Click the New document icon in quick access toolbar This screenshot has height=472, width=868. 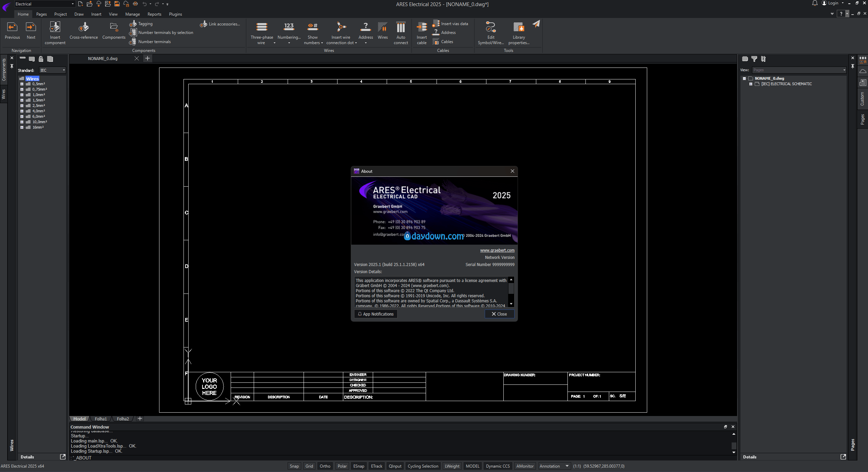pos(80,4)
